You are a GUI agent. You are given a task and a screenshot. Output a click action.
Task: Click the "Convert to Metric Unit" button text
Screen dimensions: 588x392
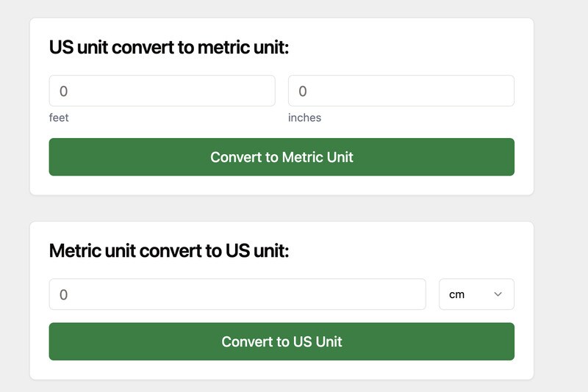tap(282, 157)
